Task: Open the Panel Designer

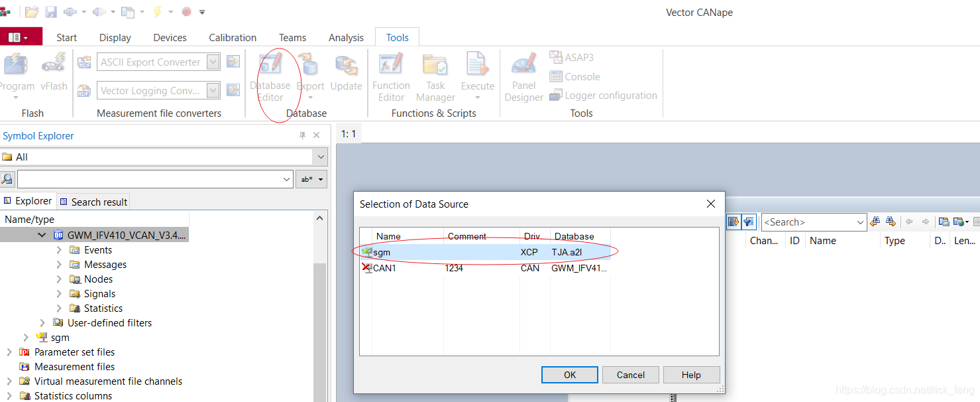Action: click(x=523, y=78)
